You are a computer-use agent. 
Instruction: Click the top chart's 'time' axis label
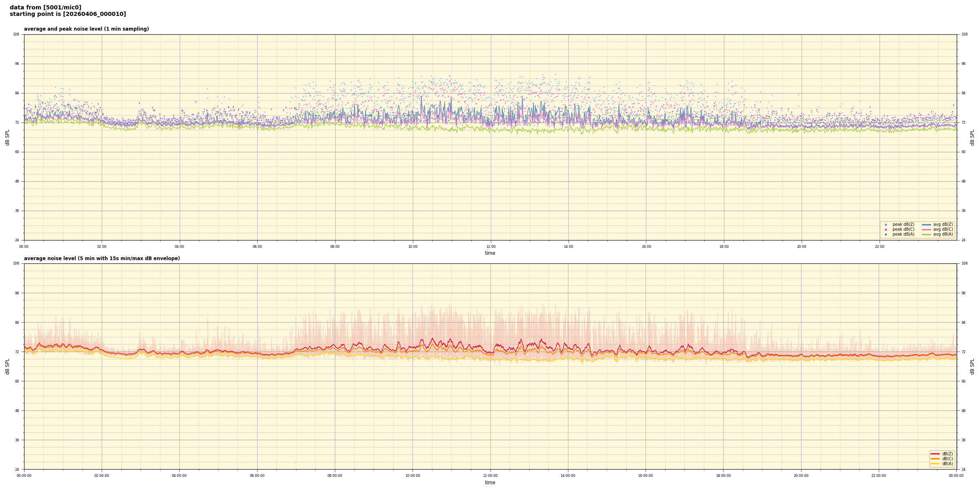tap(490, 253)
